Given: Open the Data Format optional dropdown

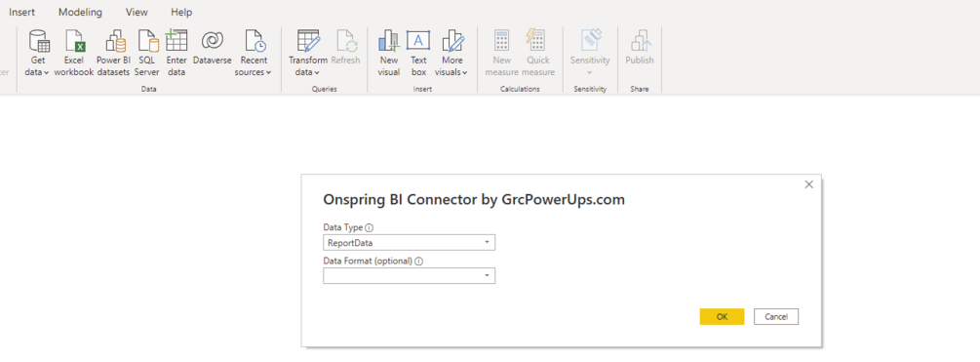Looking at the screenshot, I should point(410,276).
